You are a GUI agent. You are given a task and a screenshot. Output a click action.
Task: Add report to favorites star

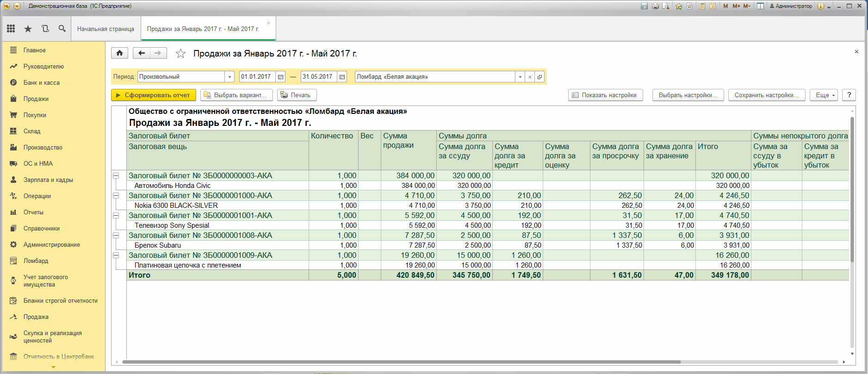(x=180, y=54)
